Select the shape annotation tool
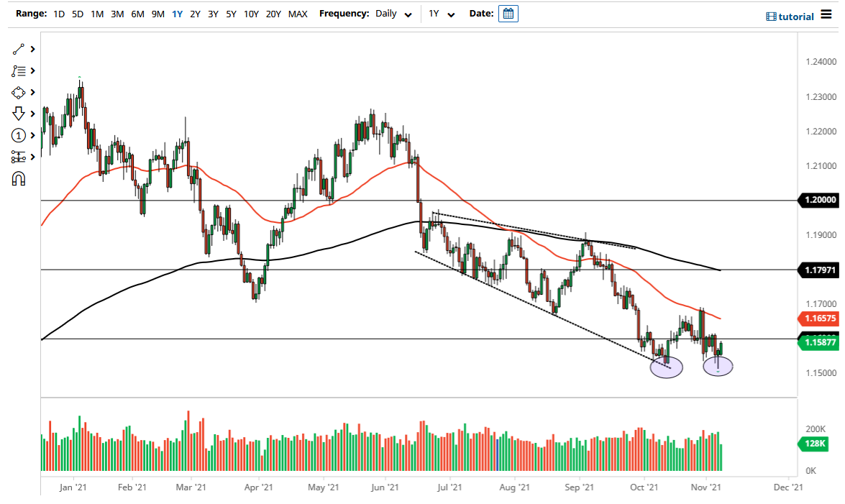 pos(17,92)
